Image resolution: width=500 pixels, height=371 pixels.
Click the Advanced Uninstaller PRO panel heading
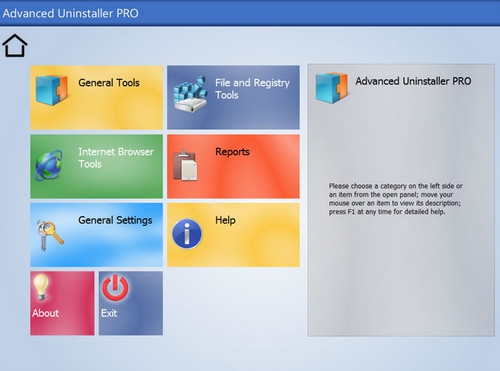point(413,81)
